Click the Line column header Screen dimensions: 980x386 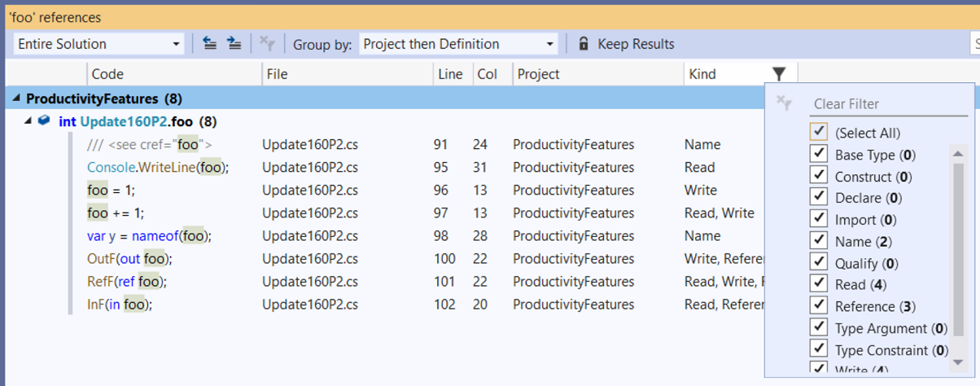[x=449, y=74]
